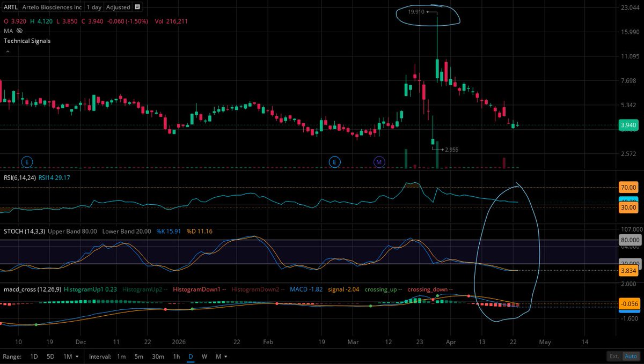Click the MACD -1.82 value
This screenshot has height=364, width=644.
point(308,289)
